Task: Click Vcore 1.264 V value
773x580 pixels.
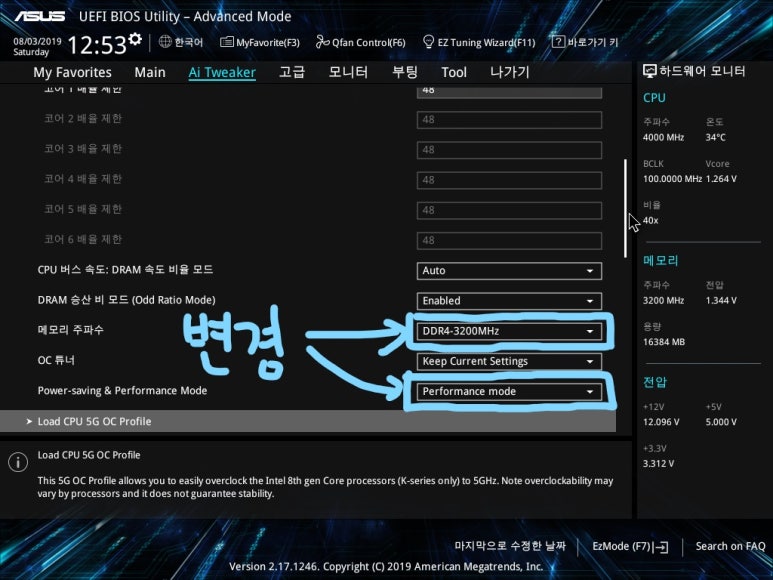Action: [x=721, y=179]
